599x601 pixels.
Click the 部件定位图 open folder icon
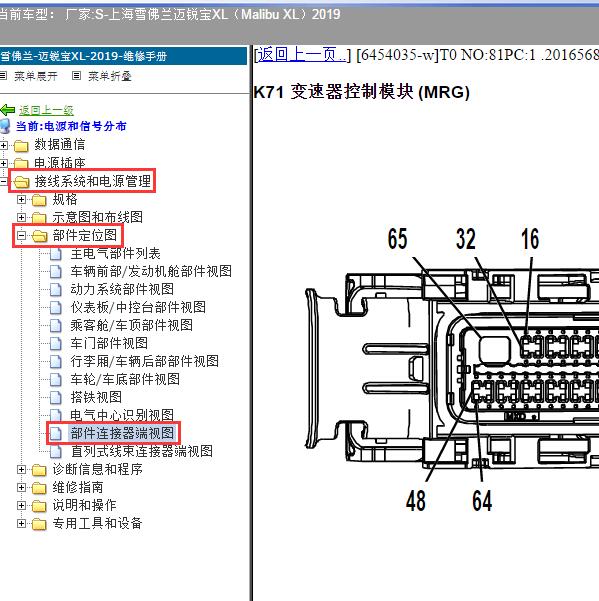click(x=39, y=235)
